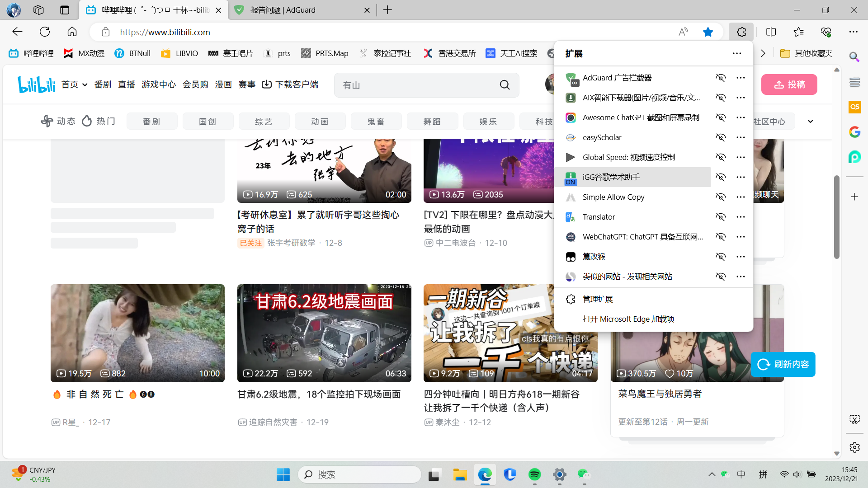The height and width of the screenshot is (488, 868).
Task: Expand more bilibili categories with the chevron
Action: tap(811, 121)
